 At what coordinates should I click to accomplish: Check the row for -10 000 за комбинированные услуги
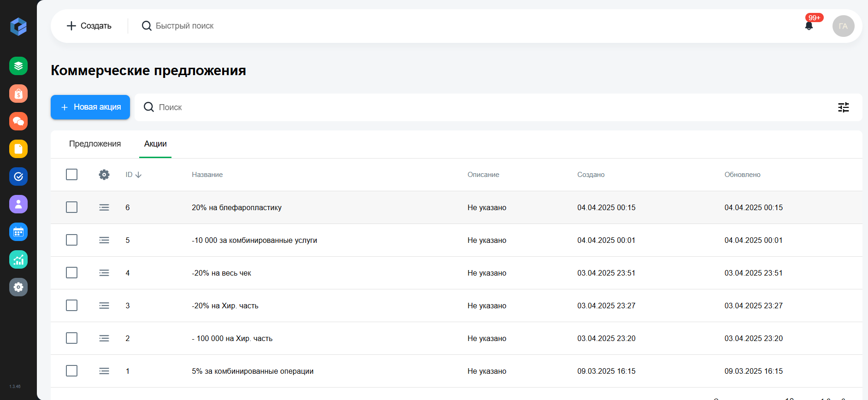point(71,240)
